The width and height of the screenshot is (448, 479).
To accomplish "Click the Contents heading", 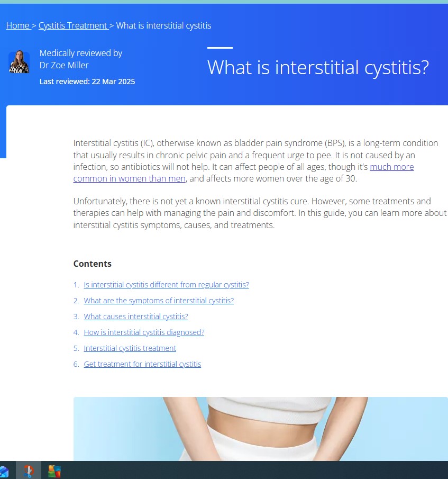I will coord(93,264).
